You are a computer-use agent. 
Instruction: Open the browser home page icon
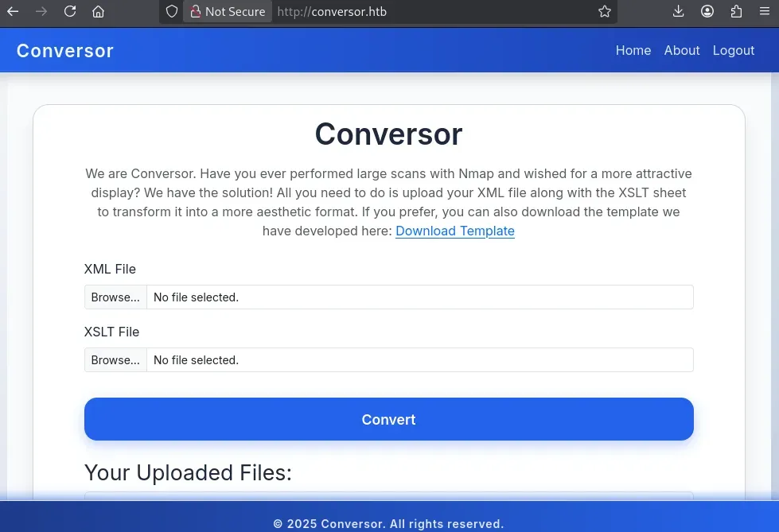pos(99,12)
